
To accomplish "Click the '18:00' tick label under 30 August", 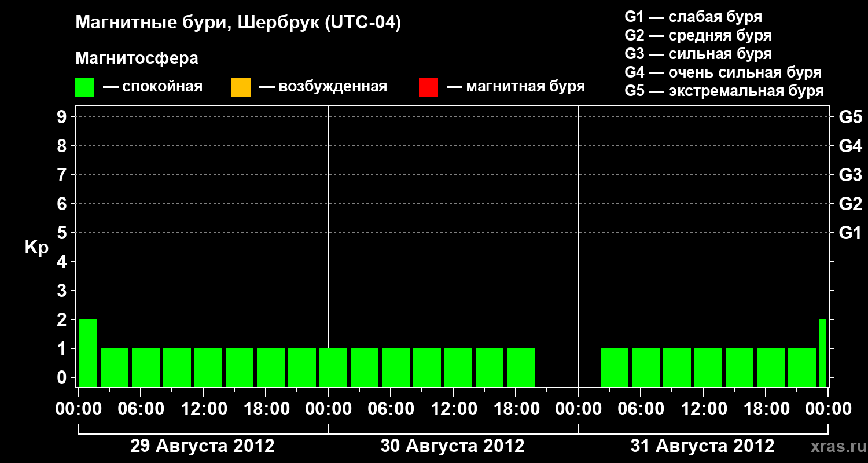I will [x=516, y=409].
